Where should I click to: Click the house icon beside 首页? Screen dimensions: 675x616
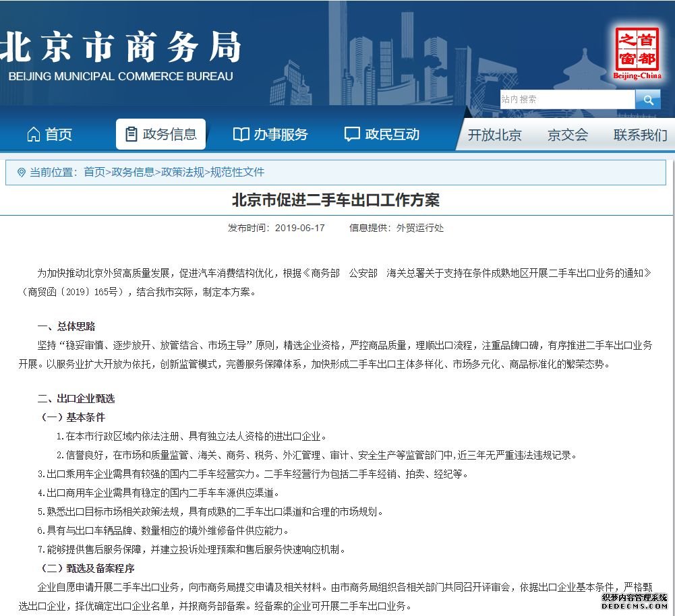[x=34, y=134]
